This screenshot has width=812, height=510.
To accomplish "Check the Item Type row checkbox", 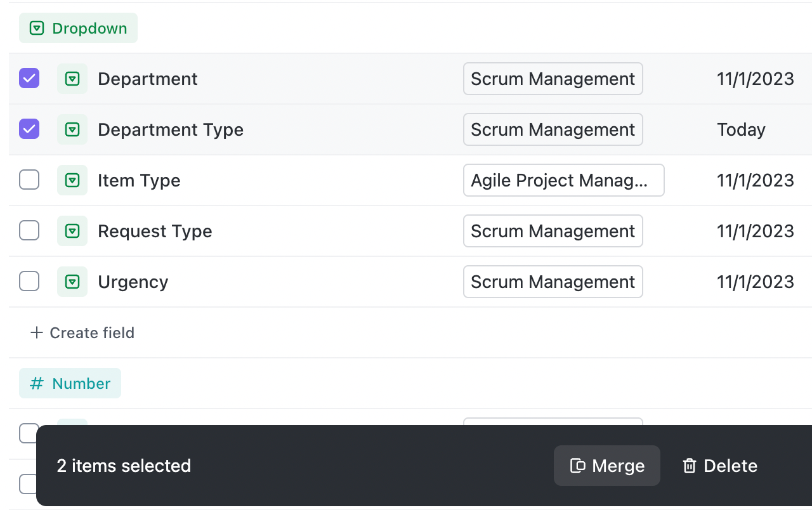I will click(x=29, y=180).
